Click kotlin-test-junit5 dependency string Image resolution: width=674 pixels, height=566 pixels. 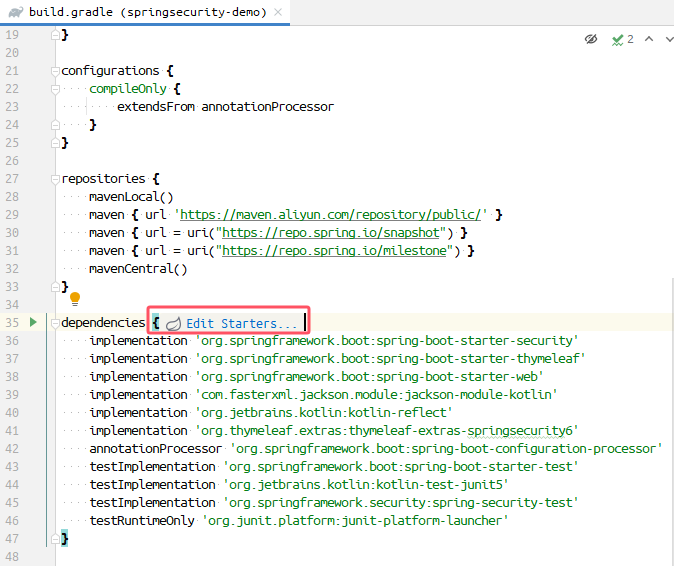(x=366, y=485)
